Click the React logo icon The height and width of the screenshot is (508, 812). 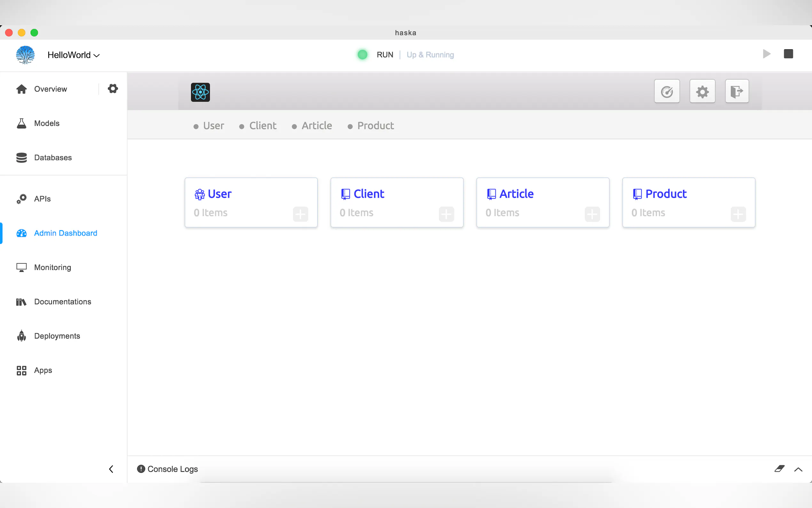(200, 92)
